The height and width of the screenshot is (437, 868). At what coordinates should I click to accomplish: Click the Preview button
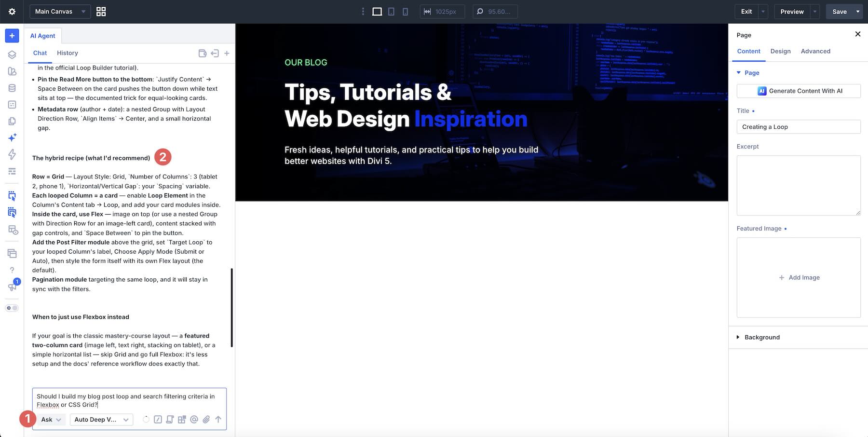pos(792,12)
